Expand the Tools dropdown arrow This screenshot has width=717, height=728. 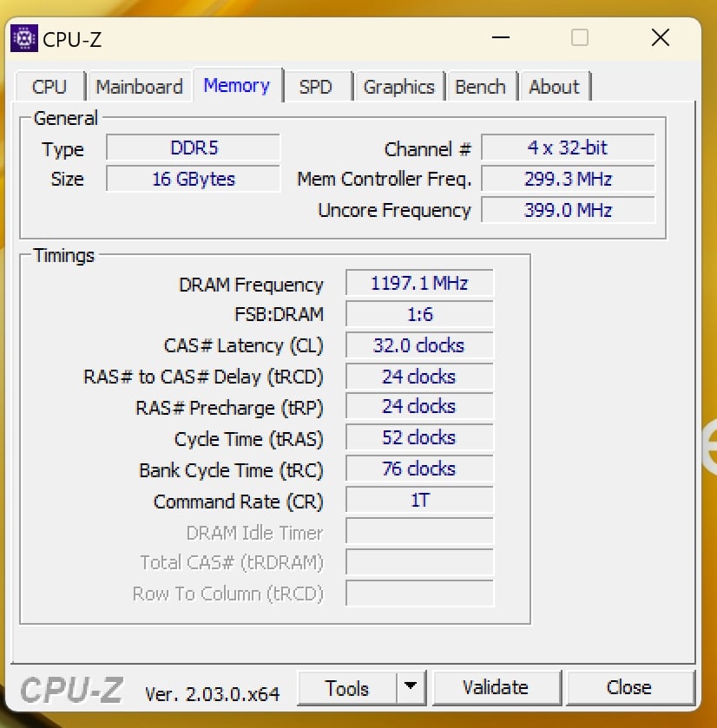(x=411, y=688)
